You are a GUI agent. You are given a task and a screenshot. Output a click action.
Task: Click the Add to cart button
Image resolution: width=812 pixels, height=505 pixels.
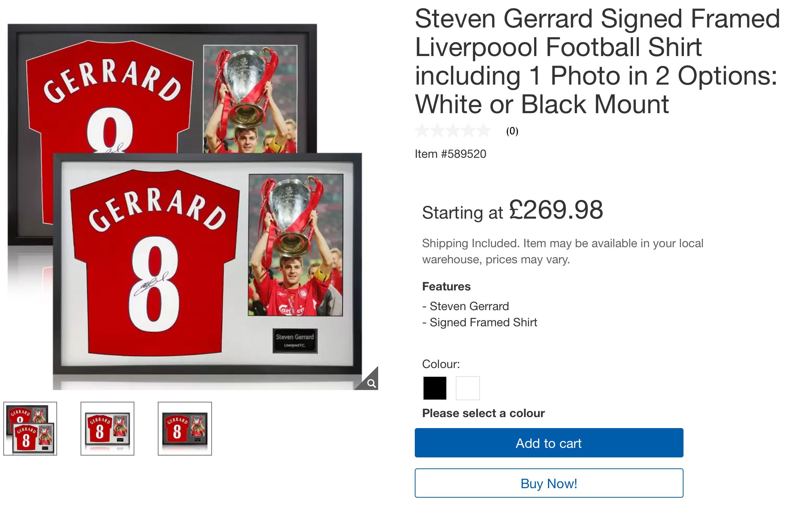click(x=549, y=443)
